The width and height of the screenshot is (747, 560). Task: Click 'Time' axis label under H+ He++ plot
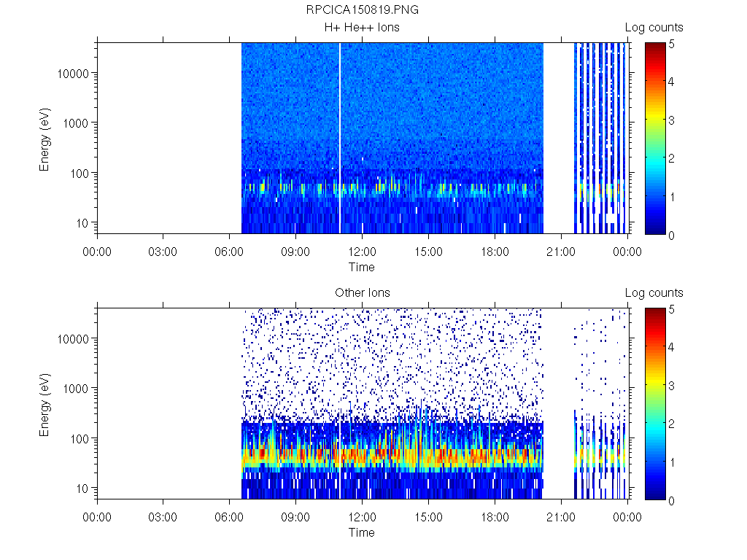tap(362, 267)
